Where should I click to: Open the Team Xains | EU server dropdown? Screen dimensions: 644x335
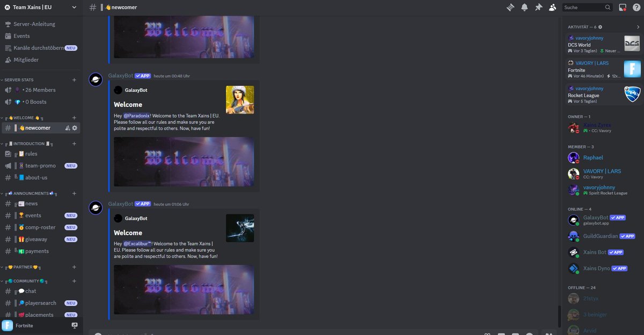(38, 7)
